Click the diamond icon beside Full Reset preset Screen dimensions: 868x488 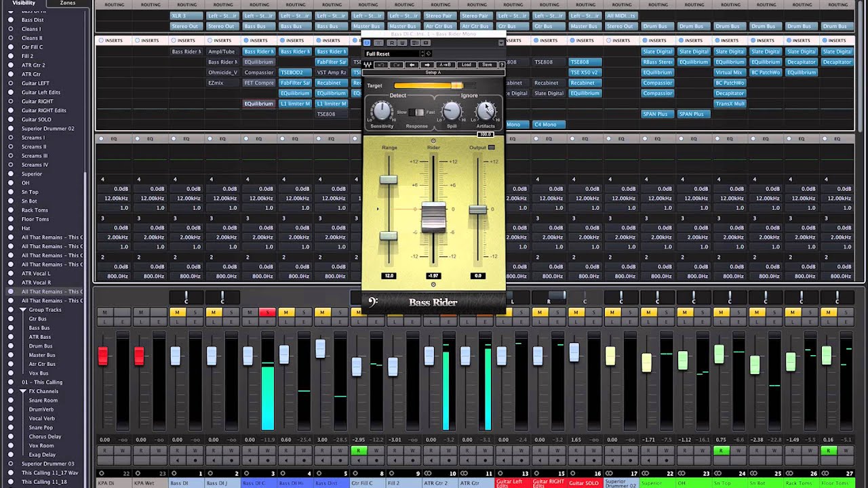[429, 54]
